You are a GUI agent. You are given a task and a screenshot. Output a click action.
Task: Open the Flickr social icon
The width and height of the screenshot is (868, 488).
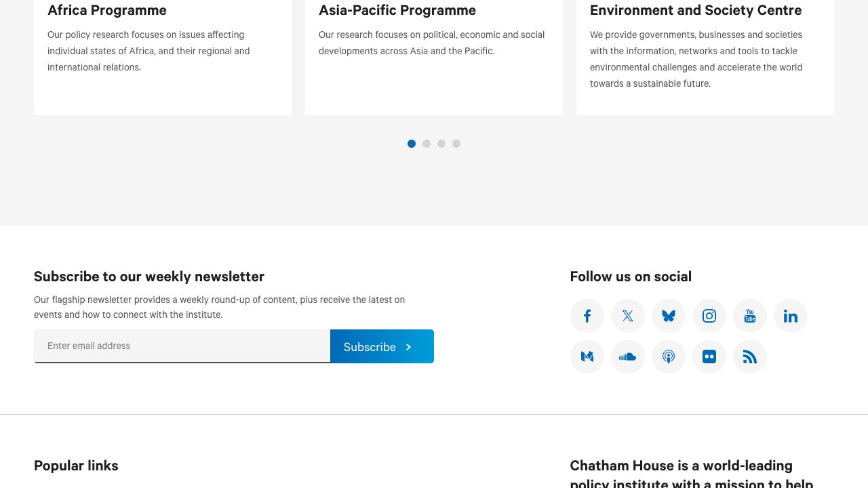click(x=709, y=357)
